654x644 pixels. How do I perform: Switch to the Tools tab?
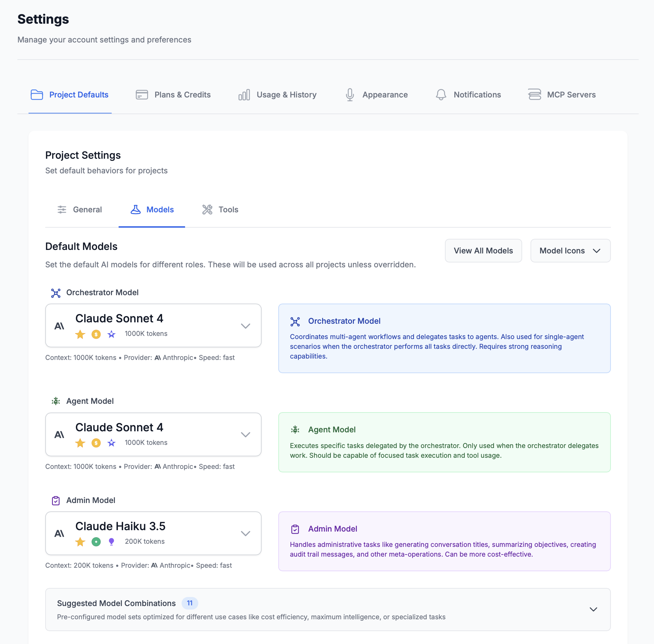[x=220, y=209]
